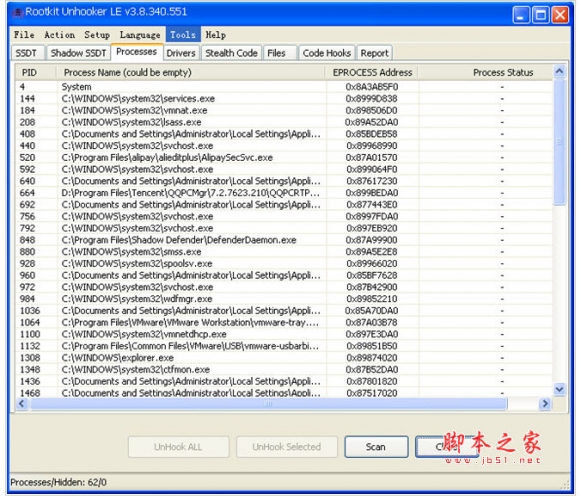
Task: Click the window resize grip
Action: point(565,485)
